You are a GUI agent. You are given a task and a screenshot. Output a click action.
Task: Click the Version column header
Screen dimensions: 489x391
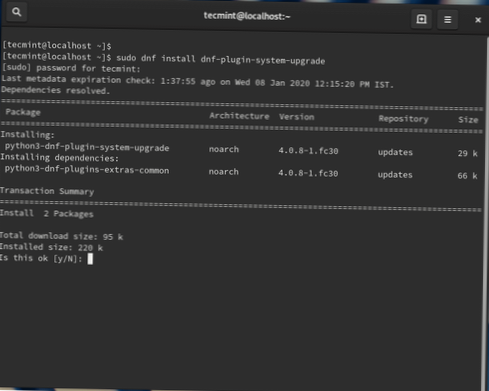(x=296, y=117)
